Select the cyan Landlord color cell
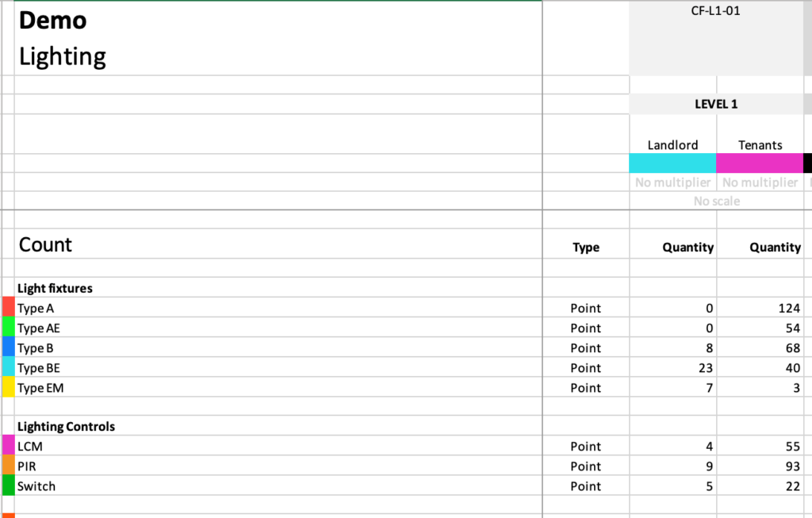The image size is (812, 518). pyautogui.click(x=672, y=163)
